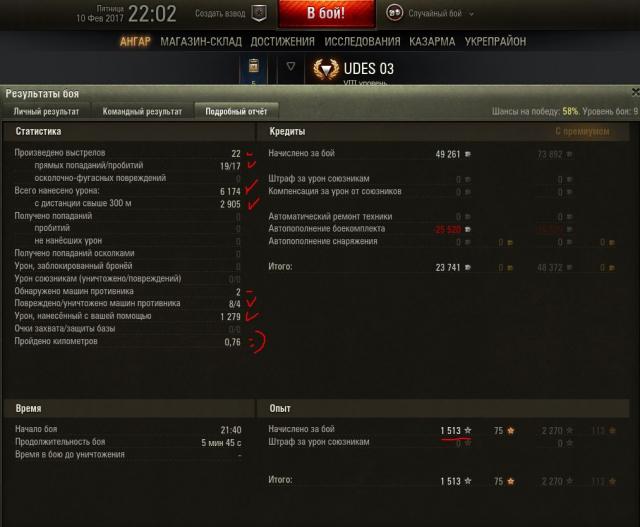Close the battle results window
Viewport: 640px width, 527px height.
[x=636, y=92]
